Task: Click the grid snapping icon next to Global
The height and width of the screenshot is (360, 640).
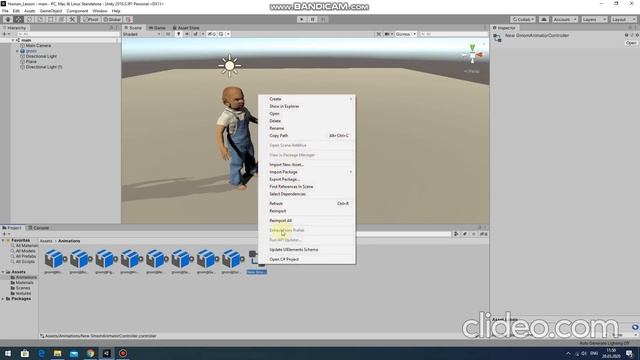Action: click(x=128, y=19)
